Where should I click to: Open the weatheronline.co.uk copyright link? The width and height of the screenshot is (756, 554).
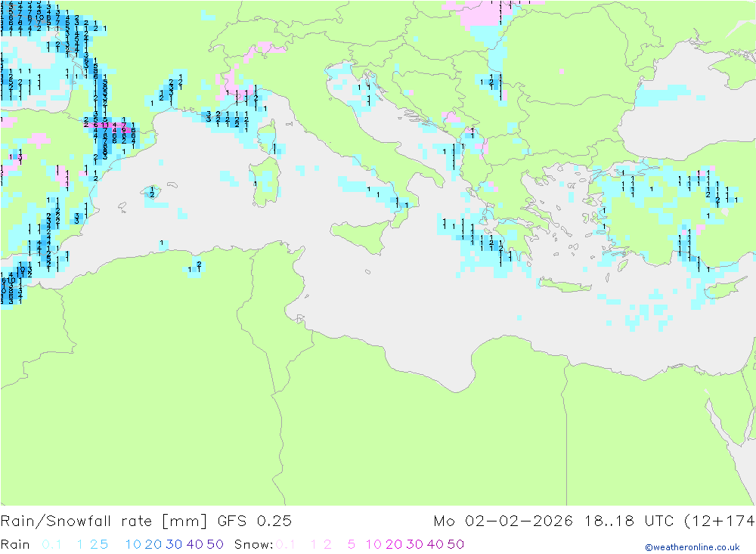[x=692, y=547]
